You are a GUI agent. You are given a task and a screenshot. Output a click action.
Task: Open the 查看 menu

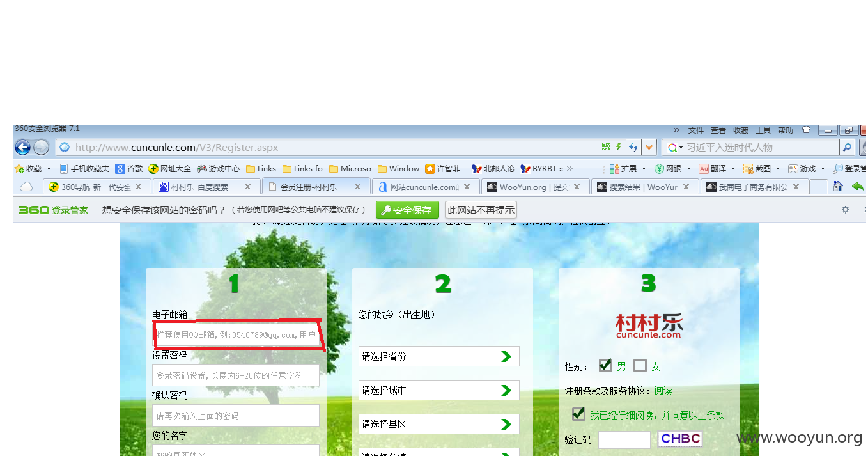[718, 130]
